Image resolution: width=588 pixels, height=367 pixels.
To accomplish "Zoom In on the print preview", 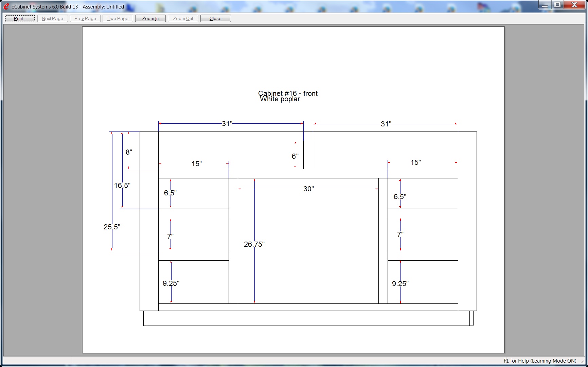I will click(150, 18).
